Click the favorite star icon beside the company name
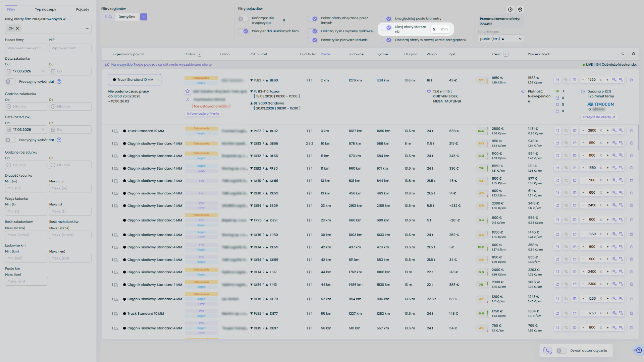The height and width of the screenshot is (362, 644). 187,91
